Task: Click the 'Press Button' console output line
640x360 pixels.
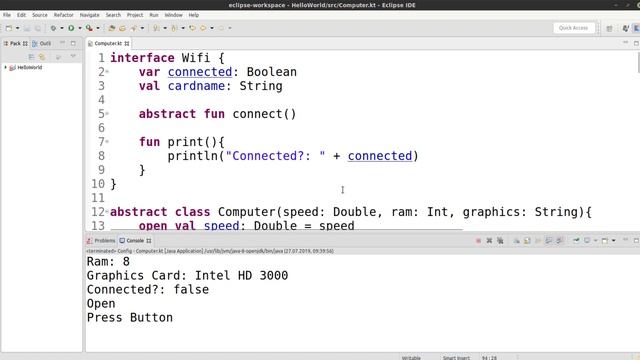Action: pos(130,318)
